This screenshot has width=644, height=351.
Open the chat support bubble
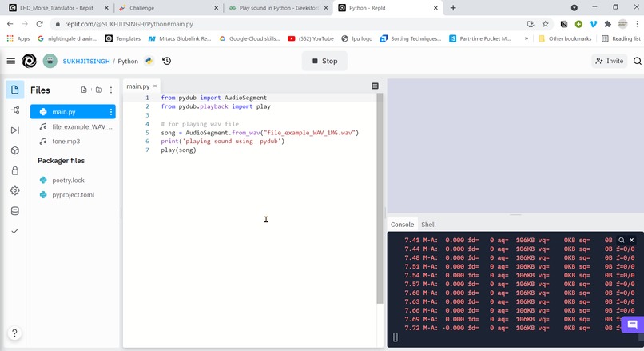pyautogui.click(x=633, y=325)
